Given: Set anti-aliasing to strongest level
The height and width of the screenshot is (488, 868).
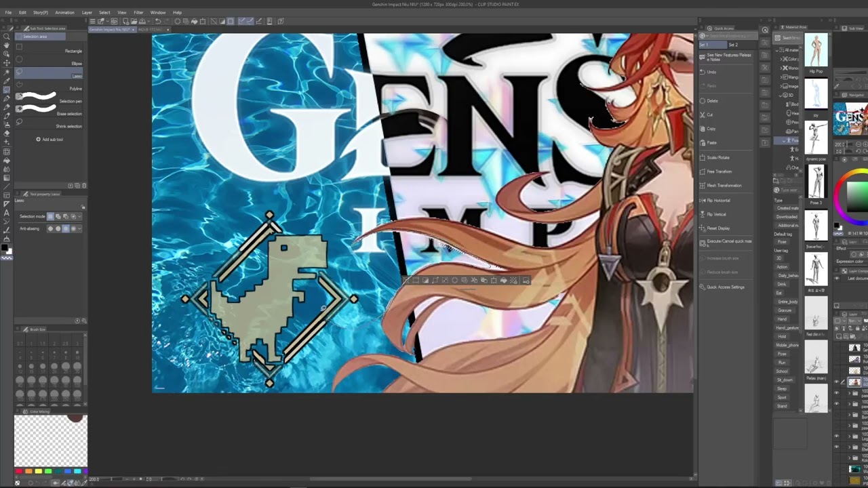Looking at the screenshot, I should tap(73, 228).
